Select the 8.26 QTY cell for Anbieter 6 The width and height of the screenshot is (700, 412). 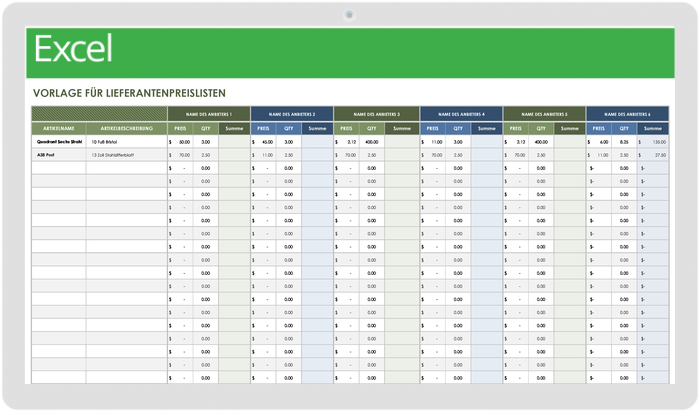pos(623,142)
